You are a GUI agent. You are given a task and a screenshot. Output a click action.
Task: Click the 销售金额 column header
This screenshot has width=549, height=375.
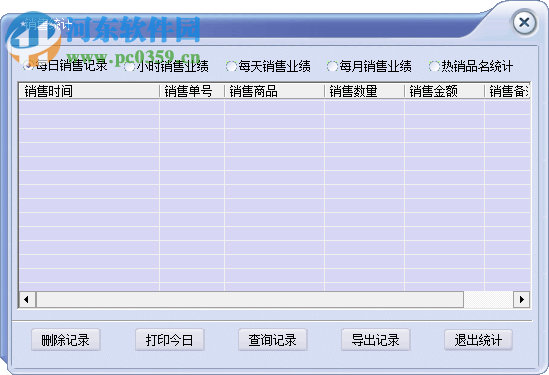tap(444, 91)
